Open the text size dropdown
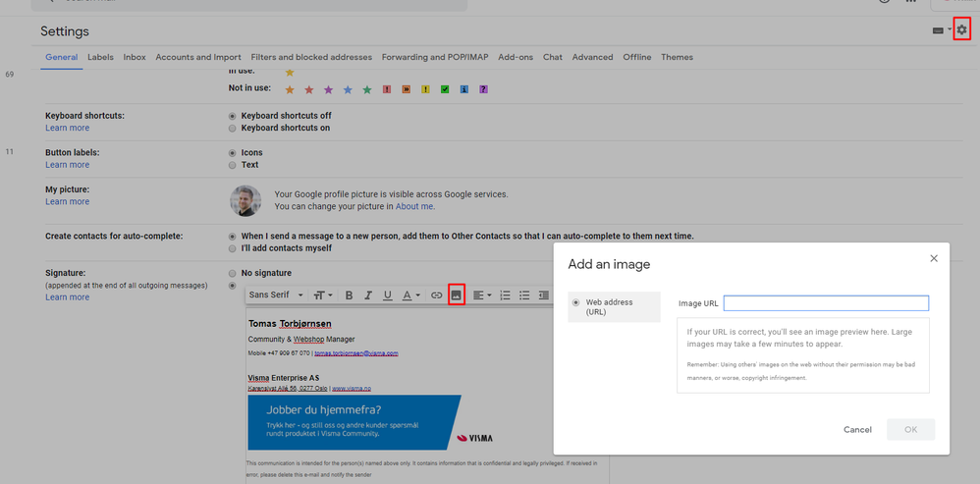 323,296
